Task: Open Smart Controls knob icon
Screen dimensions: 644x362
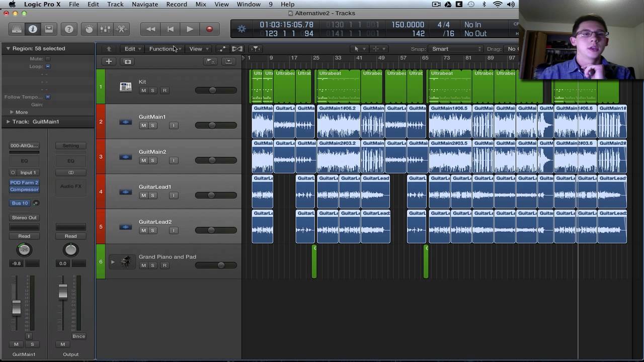Action: click(89, 29)
